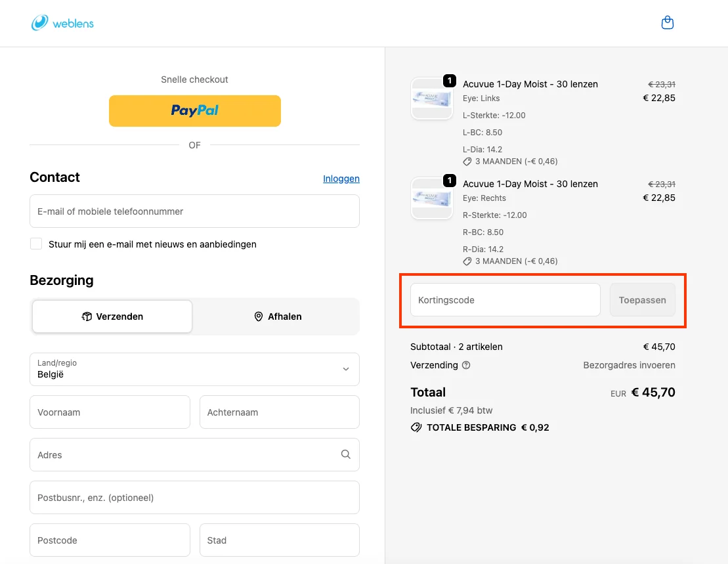Click the Inclusief € 7,94 btw text
The height and width of the screenshot is (564, 728).
(451, 410)
